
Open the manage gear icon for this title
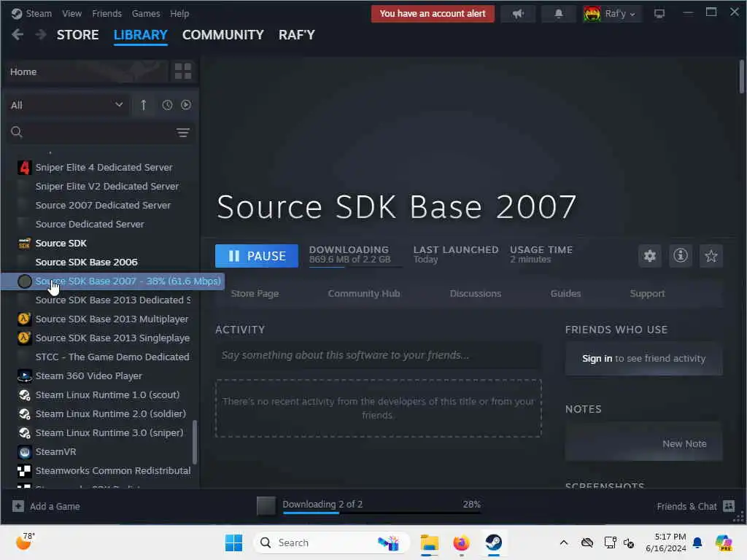pyautogui.click(x=650, y=256)
